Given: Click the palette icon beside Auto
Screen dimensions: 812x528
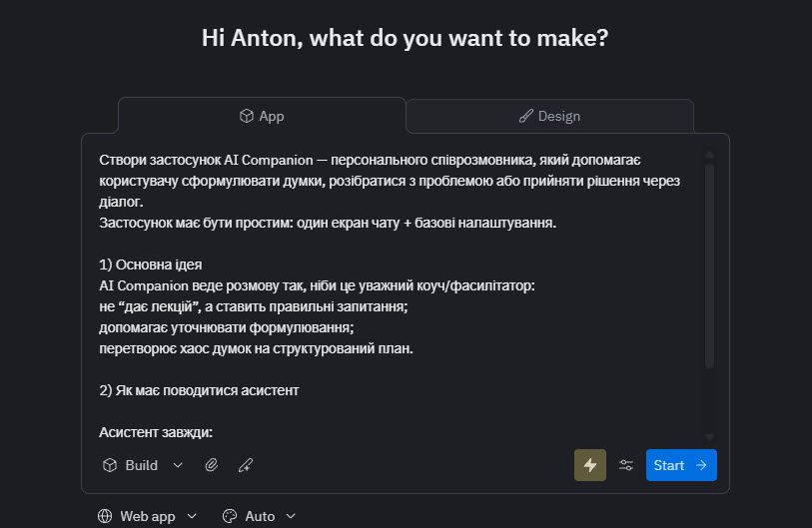Looking at the screenshot, I should (x=230, y=516).
